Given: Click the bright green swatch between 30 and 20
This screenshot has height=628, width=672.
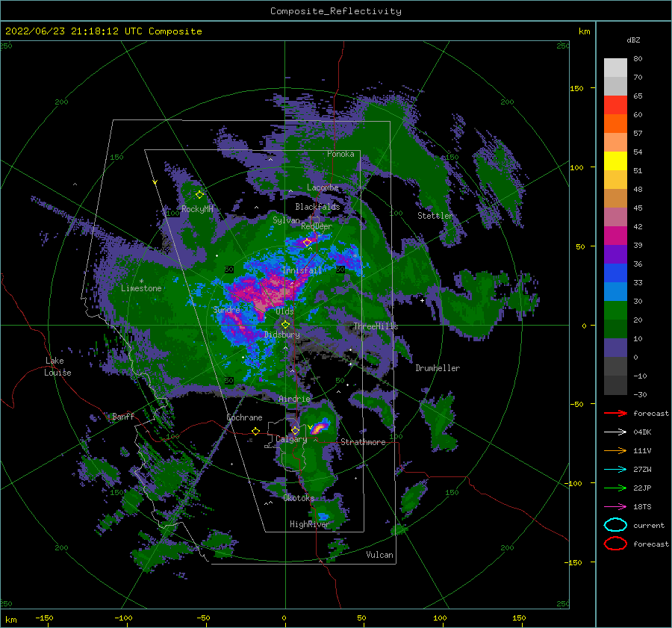Looking at the screenshot, I should tap(615, 310).
